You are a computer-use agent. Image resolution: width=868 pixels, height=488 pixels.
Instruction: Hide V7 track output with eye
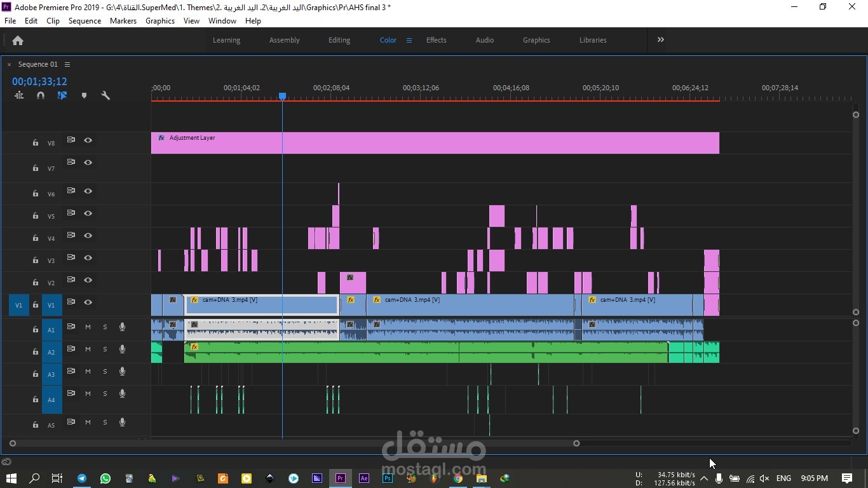point(88,163)
